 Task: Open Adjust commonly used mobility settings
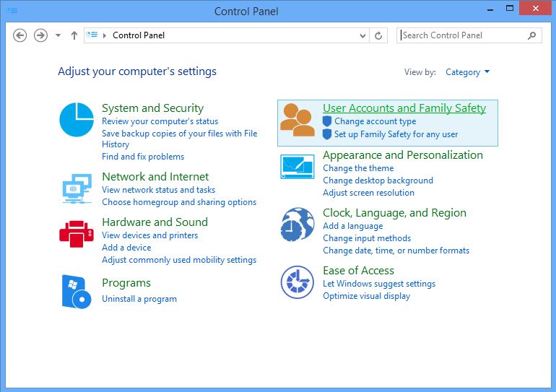click(x=179, y=260)
